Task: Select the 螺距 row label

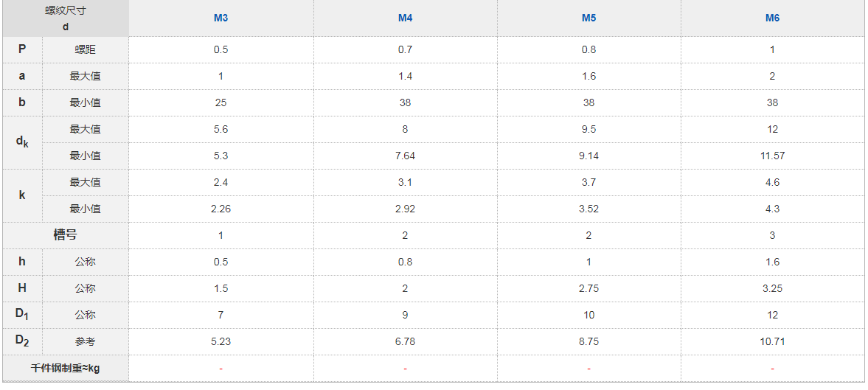Action: [85, 49]
